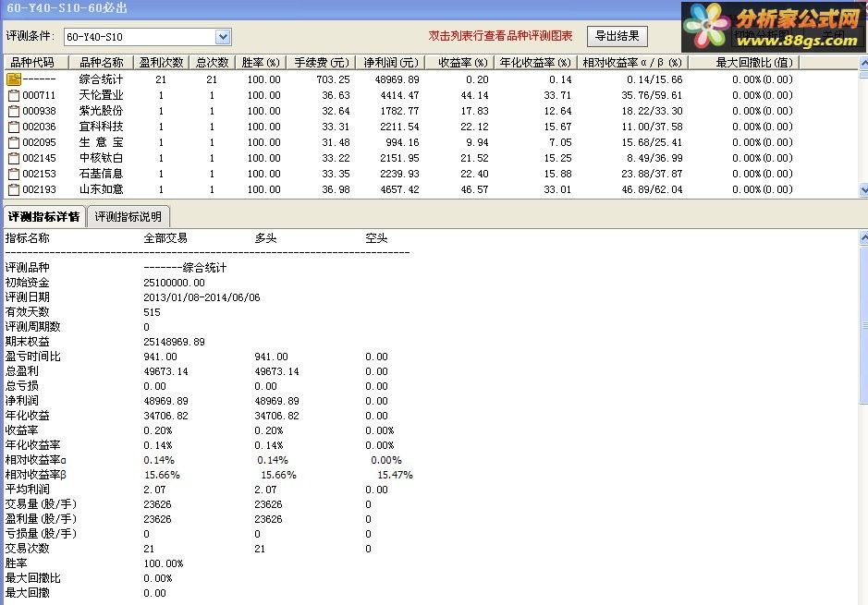Click the 空头 column heading
The height and width of the screenshot is (605, 868).
376,238
